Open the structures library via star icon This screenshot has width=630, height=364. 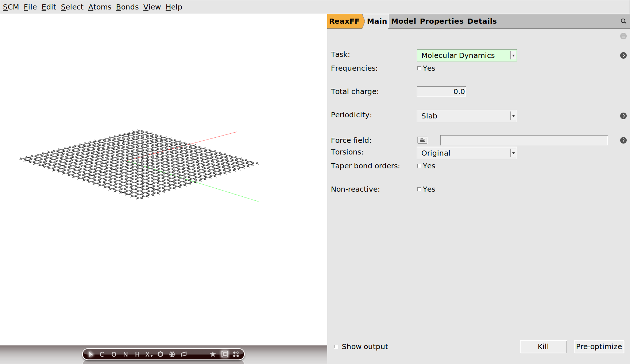[x=212, y=354]
